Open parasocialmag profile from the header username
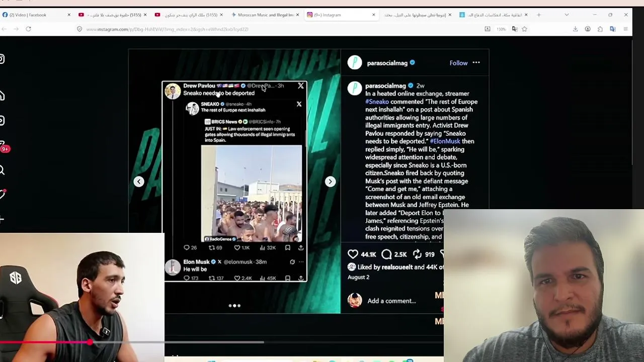The height and width of the screenshot is (362, 644). [387, 63]
